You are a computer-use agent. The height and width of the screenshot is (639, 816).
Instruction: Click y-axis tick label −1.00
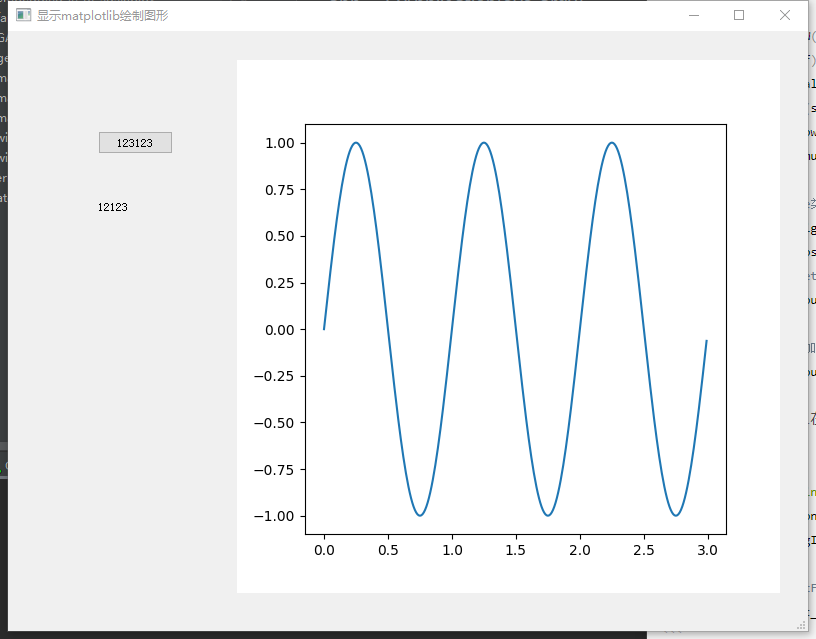click(x=274, y=516)
